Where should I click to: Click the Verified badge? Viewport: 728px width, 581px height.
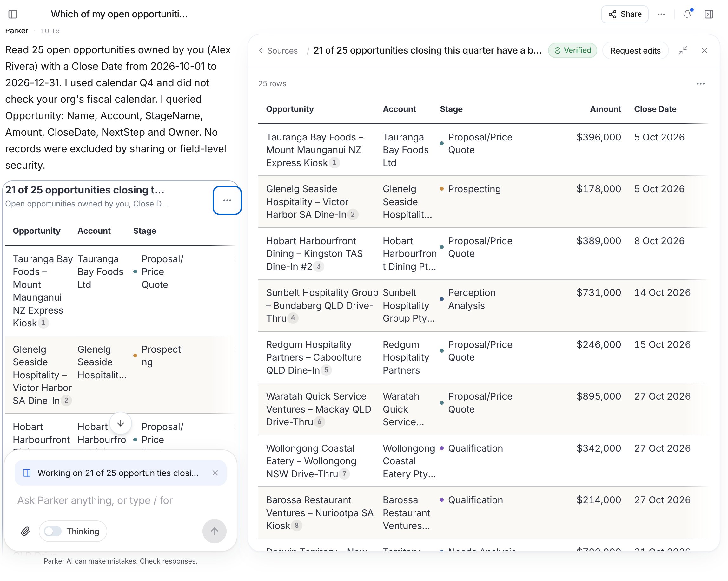click(572, 51)
